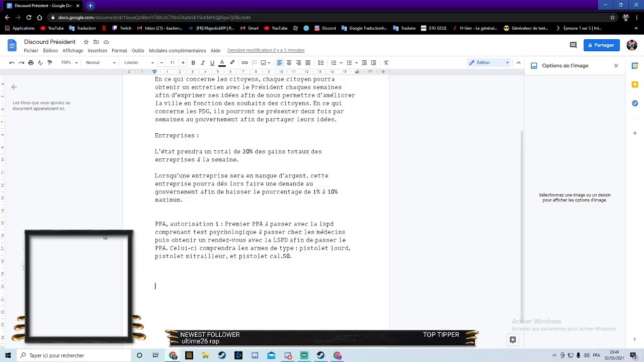The image size is (644, 362).
Task: Open the Format menu
Action: click(x=119, y=51)
